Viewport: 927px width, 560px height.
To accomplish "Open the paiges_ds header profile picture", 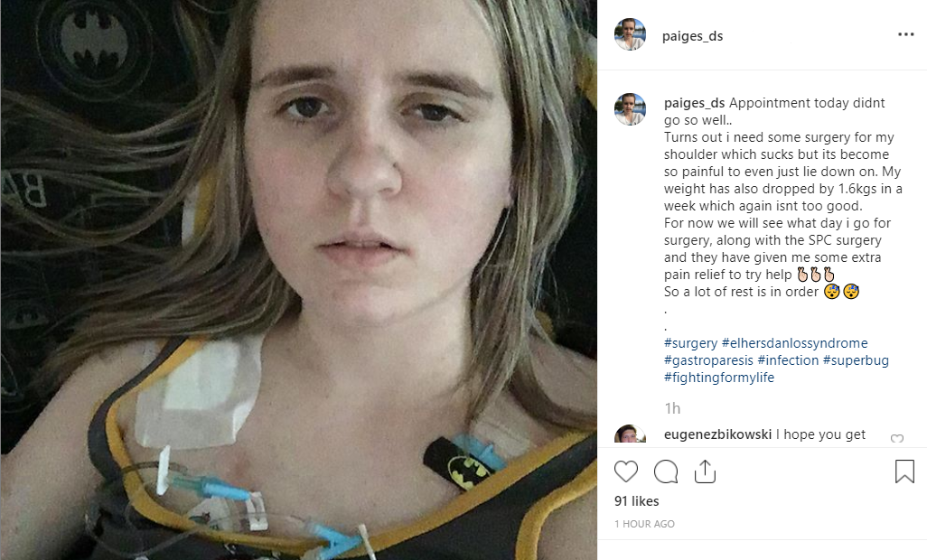I will coord(630,34).
